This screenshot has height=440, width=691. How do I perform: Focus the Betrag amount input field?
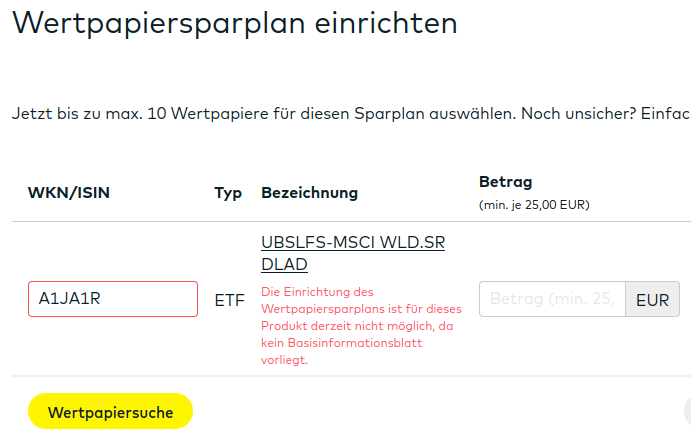(552, 299)
